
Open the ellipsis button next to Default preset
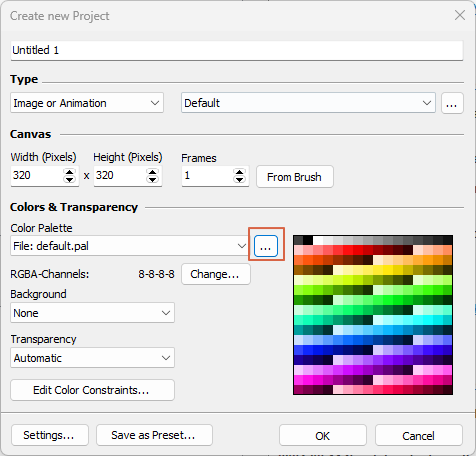[x=452, y=103]
